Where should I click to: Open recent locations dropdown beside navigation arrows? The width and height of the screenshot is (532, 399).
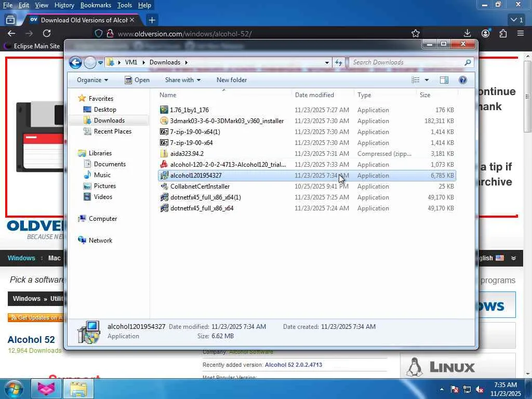tap(100, 62)
